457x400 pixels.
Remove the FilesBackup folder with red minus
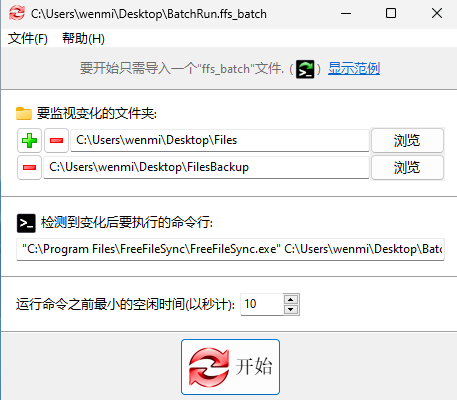click(29, 167)
